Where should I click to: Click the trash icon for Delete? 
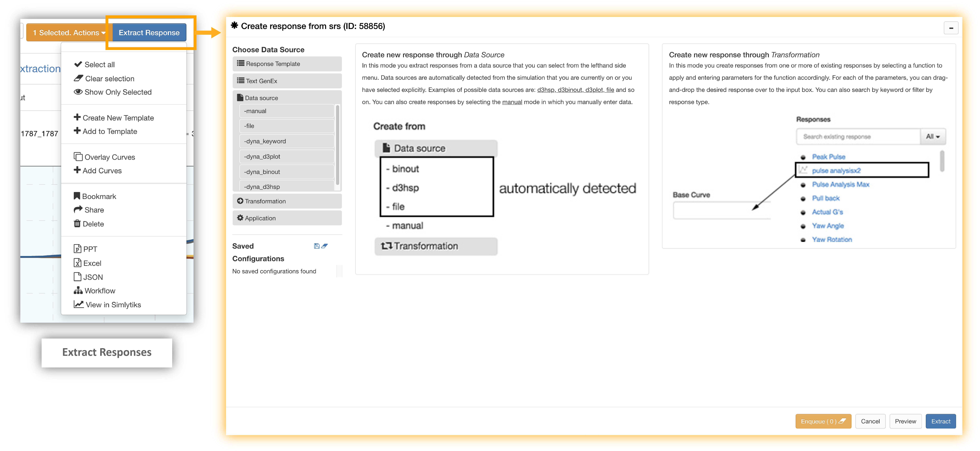click(x=77, y=223)
